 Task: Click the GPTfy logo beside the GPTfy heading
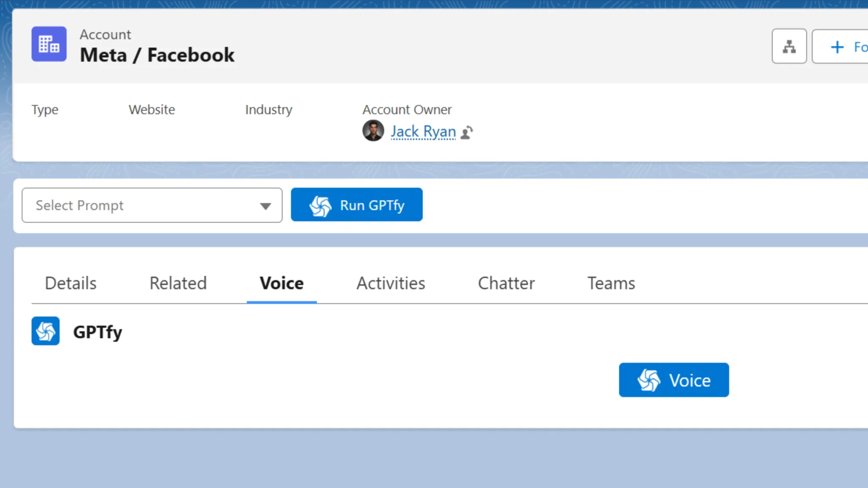(45, 331)
